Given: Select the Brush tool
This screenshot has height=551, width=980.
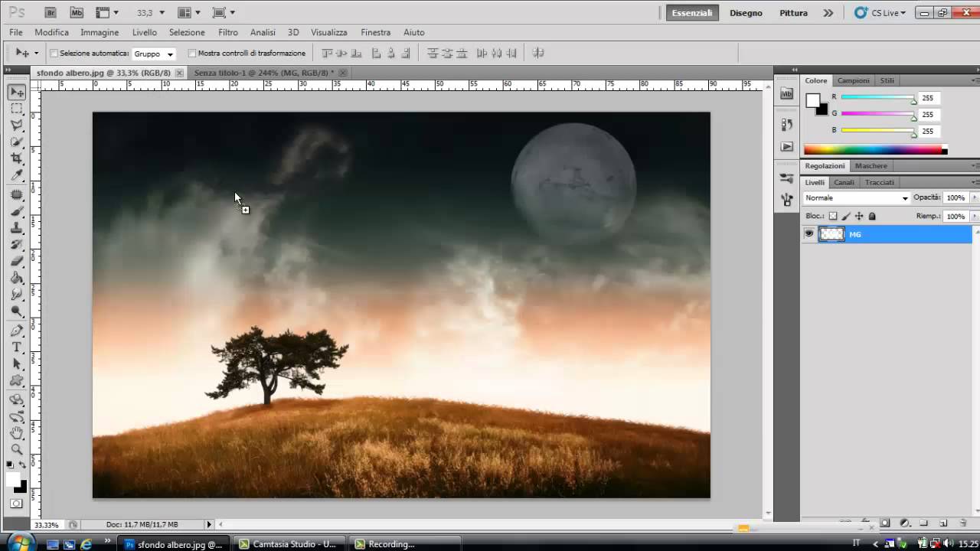Looking at the screenshot, I should pos(17,211).
